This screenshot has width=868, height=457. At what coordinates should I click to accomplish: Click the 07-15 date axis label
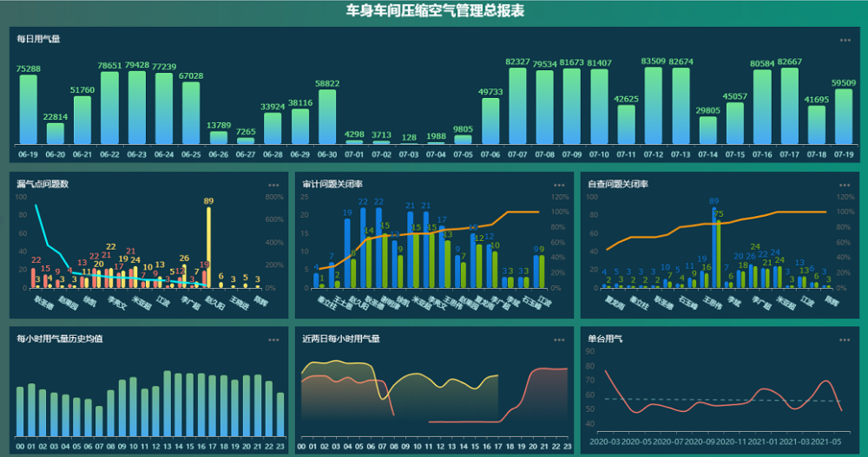pos(735,154)
